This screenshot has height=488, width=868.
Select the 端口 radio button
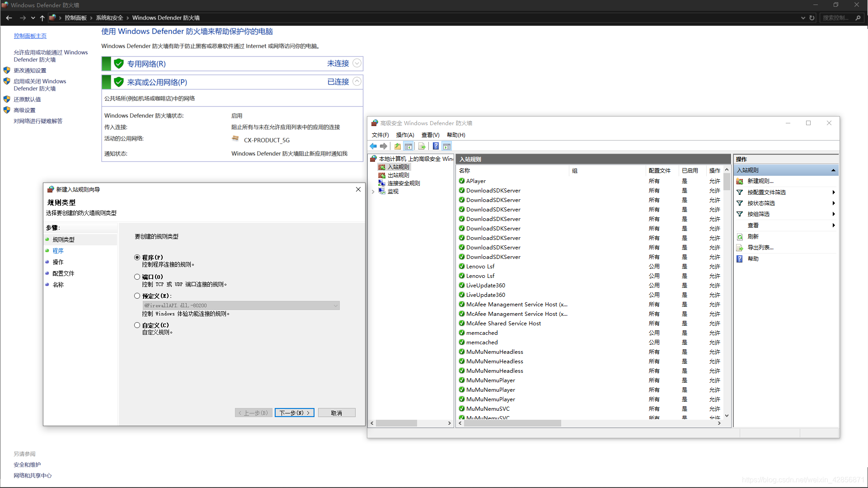click(x=137, y=277)
